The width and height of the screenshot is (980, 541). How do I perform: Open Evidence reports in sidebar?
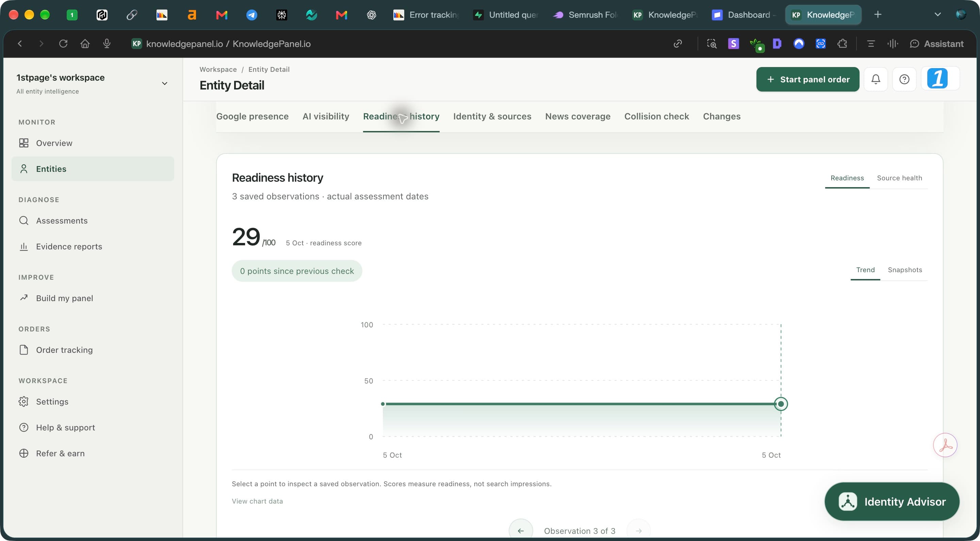(x=93, y=247)
